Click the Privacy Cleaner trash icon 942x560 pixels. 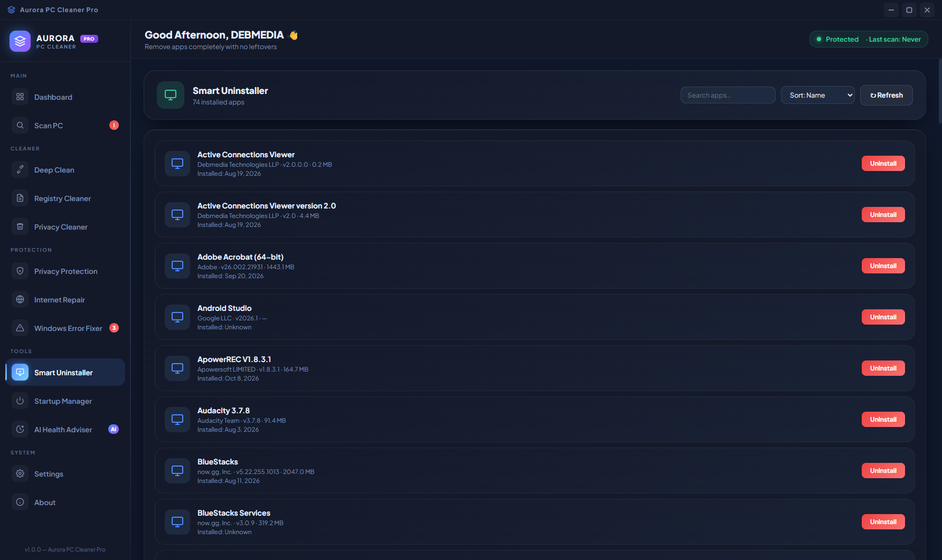point(20,227)
